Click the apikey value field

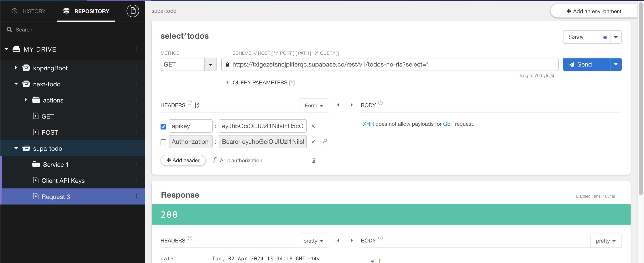pyautogui.click(x=263, y=126)
